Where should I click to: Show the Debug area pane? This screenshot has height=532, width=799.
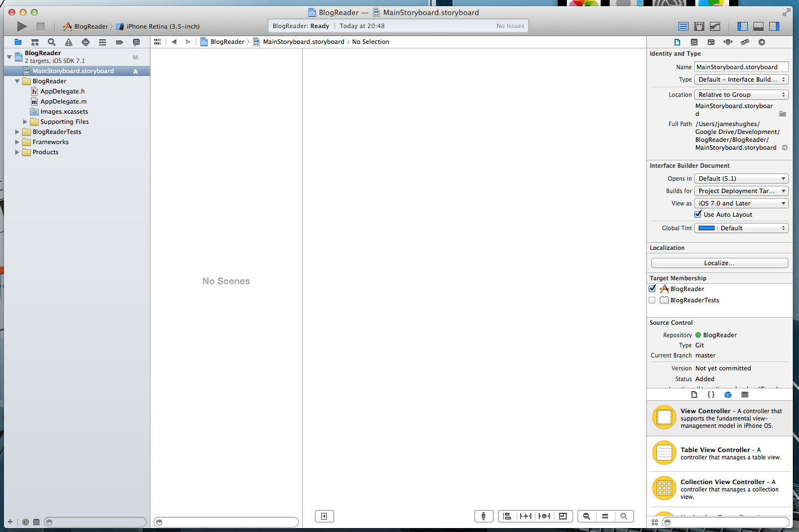pos(758,26)
